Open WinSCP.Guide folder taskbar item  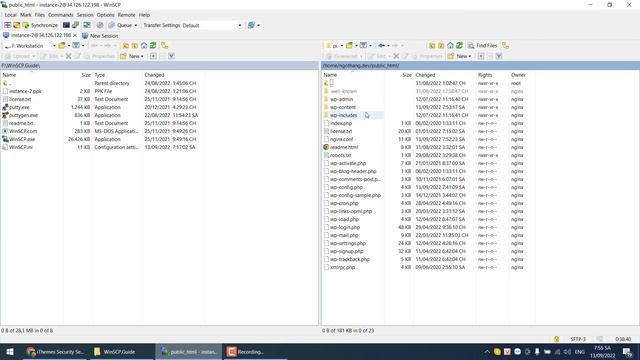pos(119,352)
